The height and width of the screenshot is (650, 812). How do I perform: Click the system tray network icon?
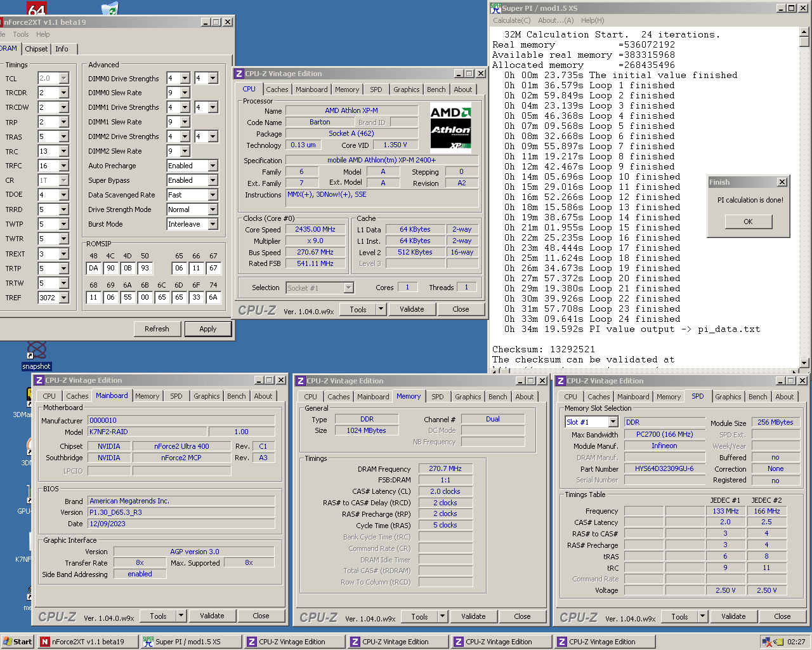[767, 642]
